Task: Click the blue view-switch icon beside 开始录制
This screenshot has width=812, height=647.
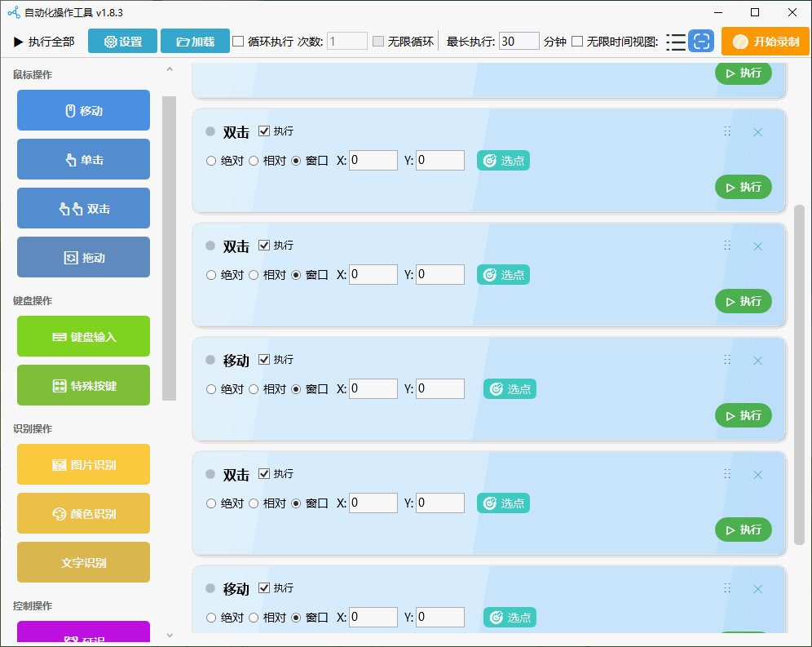Action: (701, 42)
